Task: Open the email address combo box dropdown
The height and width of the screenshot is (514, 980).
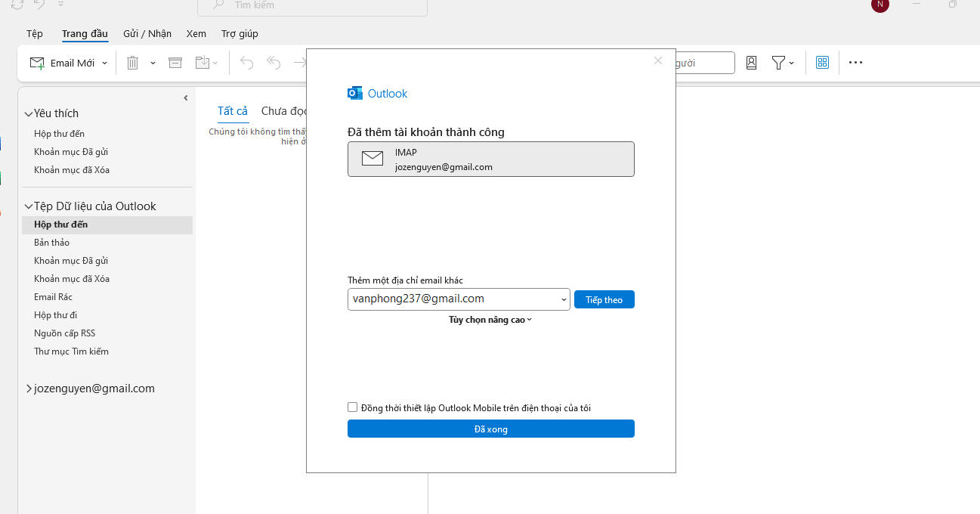Action: 564,300
